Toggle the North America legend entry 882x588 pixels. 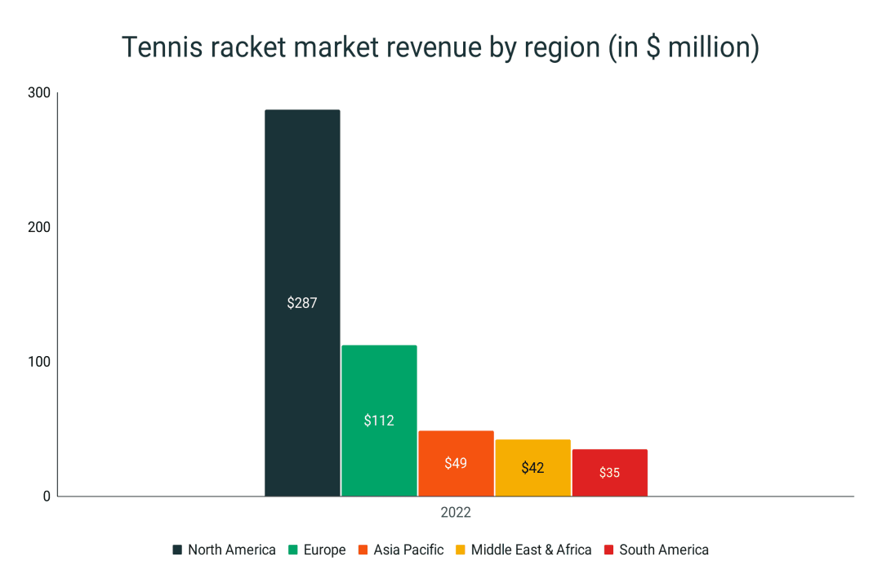pos(232,550)
